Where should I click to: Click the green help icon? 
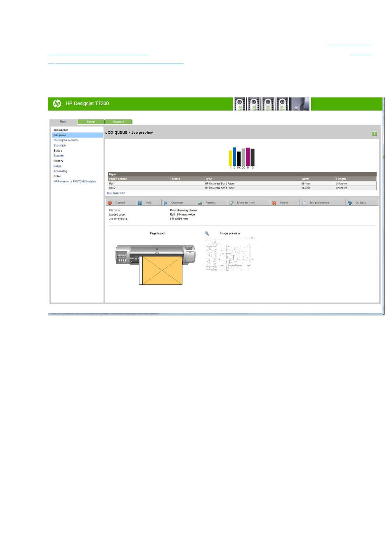click(x=374, y=134)
